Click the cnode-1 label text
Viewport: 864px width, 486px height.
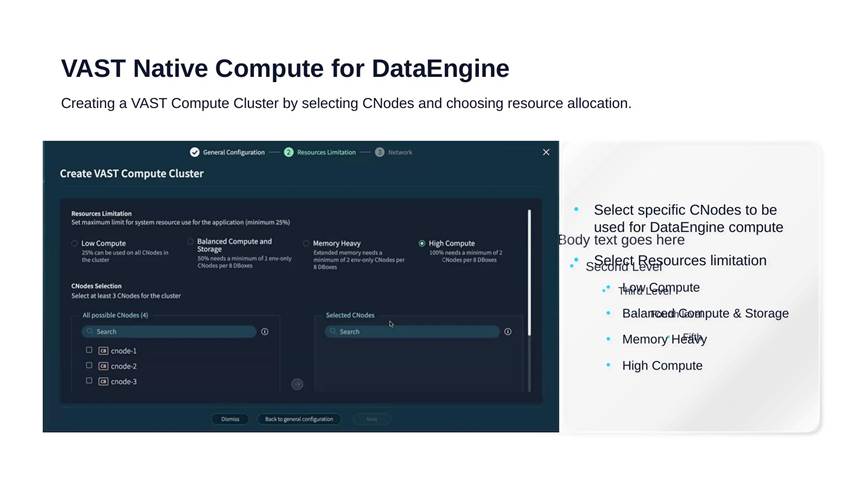click(x=123, y=351)
